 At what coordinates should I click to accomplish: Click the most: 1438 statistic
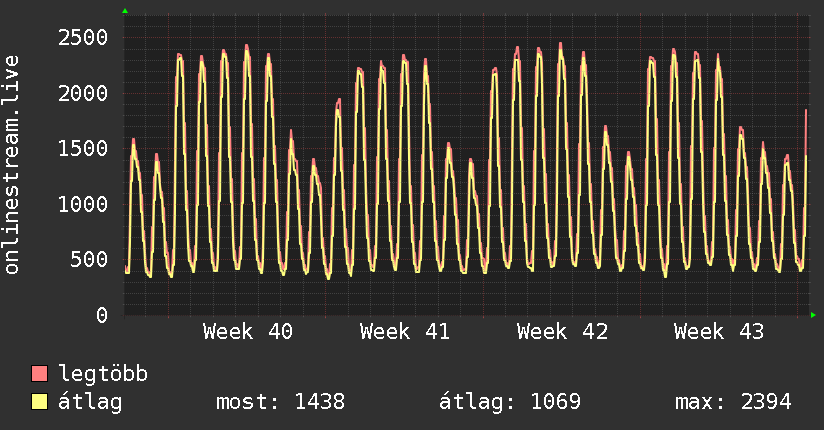coord(281,402)
